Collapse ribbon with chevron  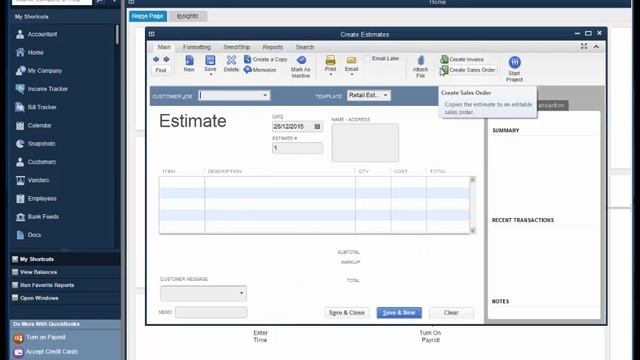click(x=596, y=47)
